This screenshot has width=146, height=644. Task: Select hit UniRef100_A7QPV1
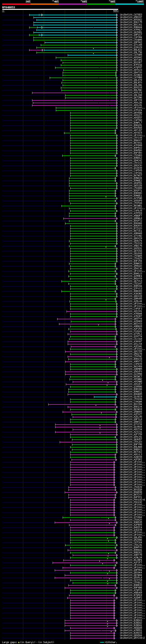point(131,590)
